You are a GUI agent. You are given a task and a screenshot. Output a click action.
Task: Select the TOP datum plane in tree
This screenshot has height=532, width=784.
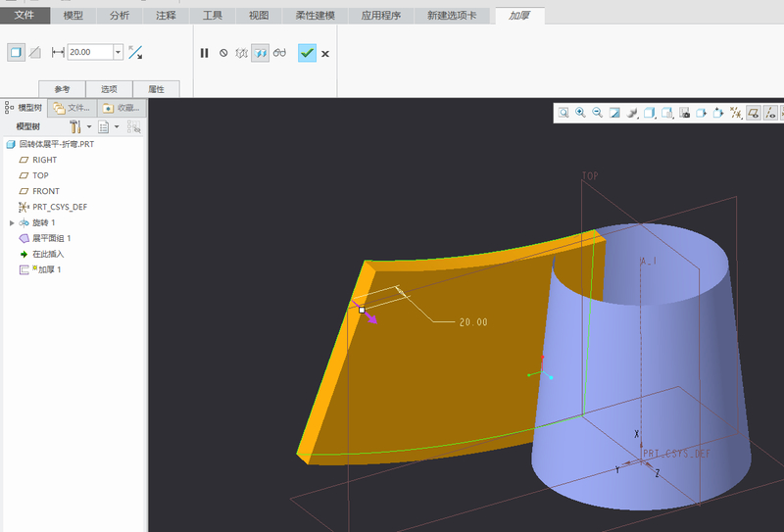tap(34, 175)
